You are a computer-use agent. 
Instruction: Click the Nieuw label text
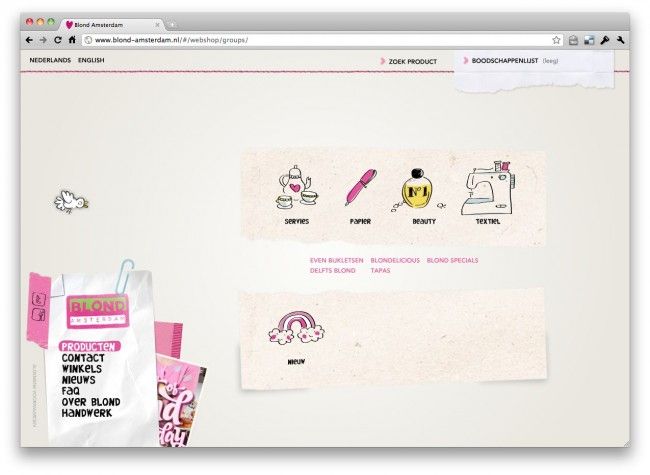click(x=296, y=362)
